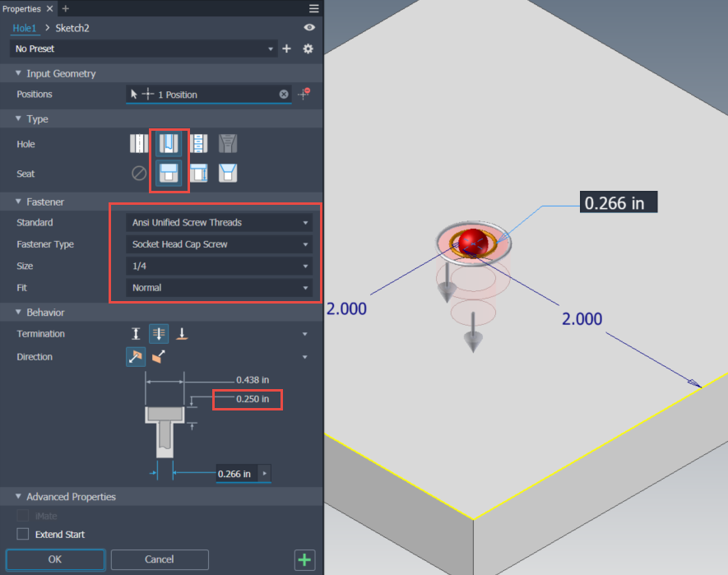The image size is (728, 575).
Task: Activate the Through All termination toggle
Action: (159, 334)
